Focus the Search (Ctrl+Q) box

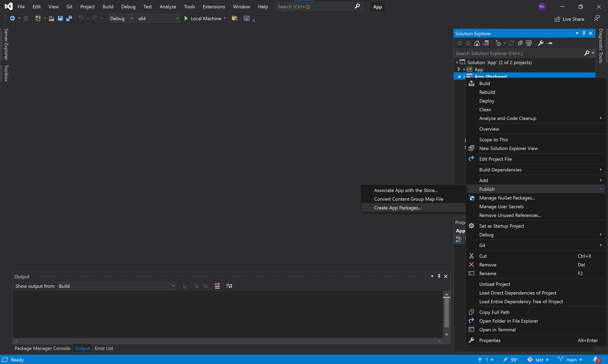pyautogui.click(x=315, y=7)
